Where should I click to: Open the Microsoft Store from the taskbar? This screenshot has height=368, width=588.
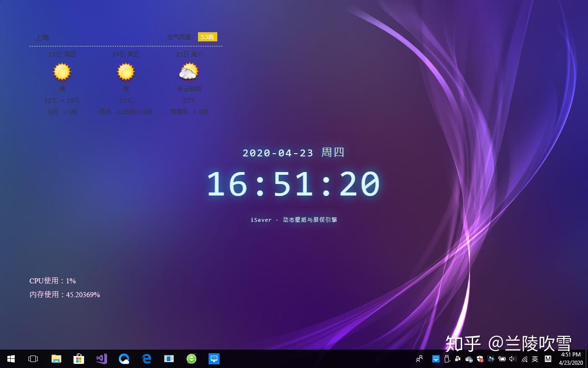79,359
